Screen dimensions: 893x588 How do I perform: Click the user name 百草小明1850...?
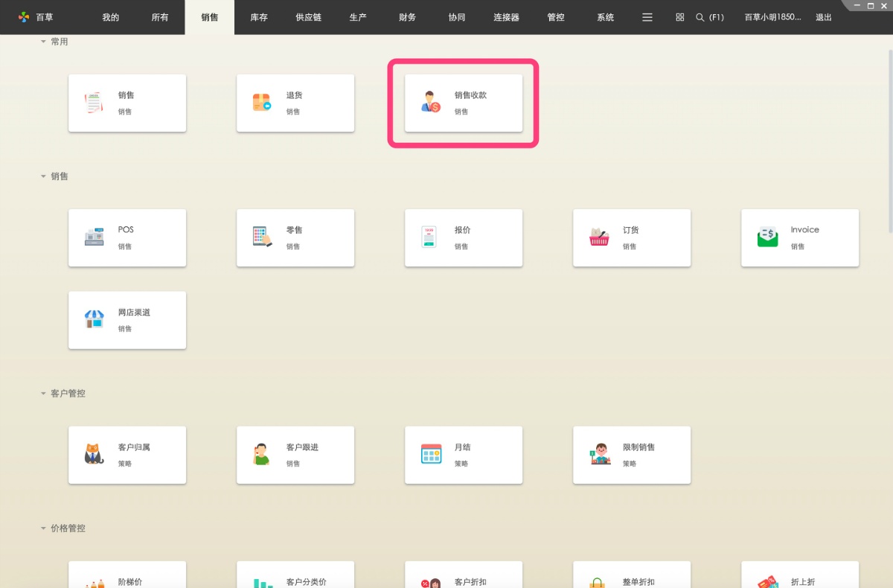click(x=773, y=17)
